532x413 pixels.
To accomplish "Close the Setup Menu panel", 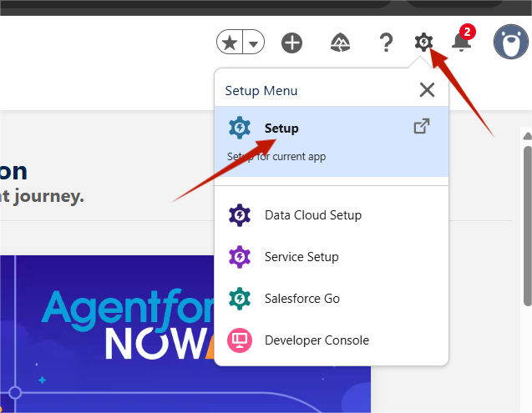I will click(427, 90).
